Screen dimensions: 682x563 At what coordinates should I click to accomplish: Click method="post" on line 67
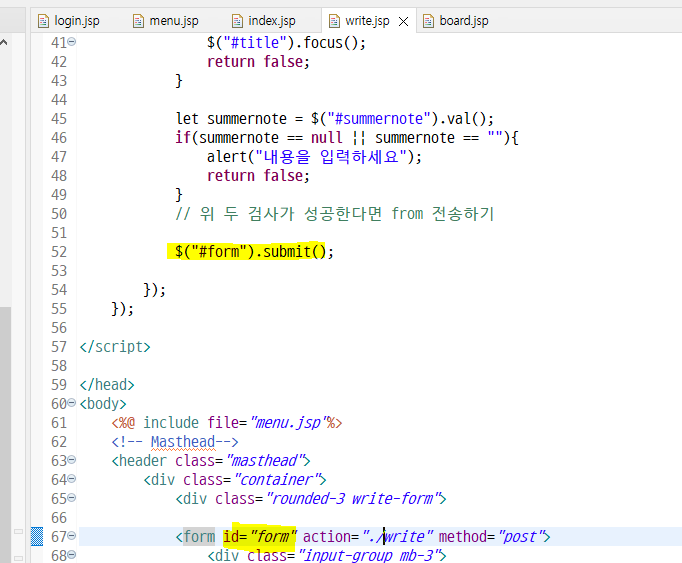point(490,536)
